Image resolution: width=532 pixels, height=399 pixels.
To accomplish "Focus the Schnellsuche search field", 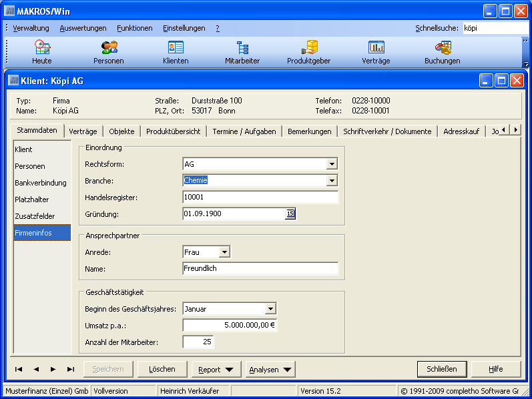I will tap(495, 28).
